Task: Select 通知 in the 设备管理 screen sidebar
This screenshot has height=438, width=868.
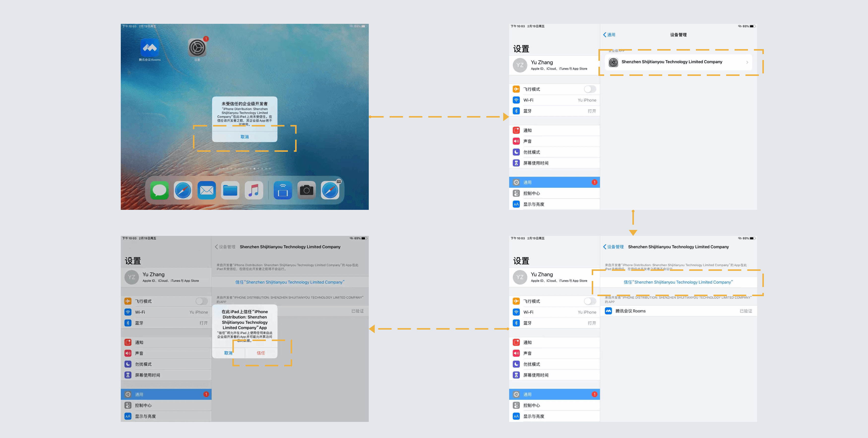Action: 554,130
